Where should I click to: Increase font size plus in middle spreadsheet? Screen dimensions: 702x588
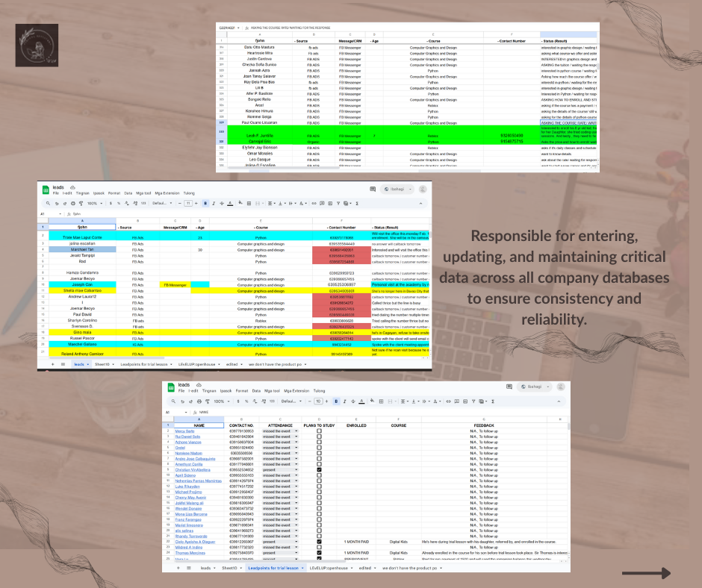coord(196,203)
